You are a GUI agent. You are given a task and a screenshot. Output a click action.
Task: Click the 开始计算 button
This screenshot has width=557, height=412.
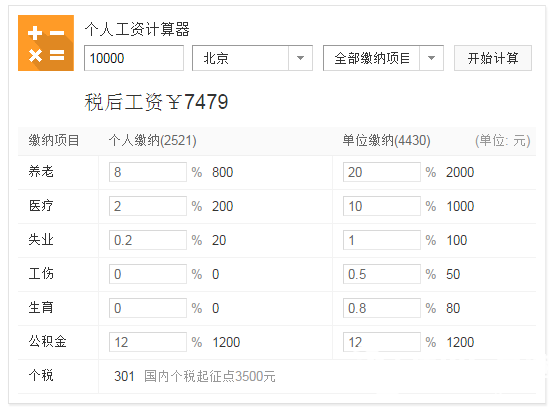tap(493, 58)
